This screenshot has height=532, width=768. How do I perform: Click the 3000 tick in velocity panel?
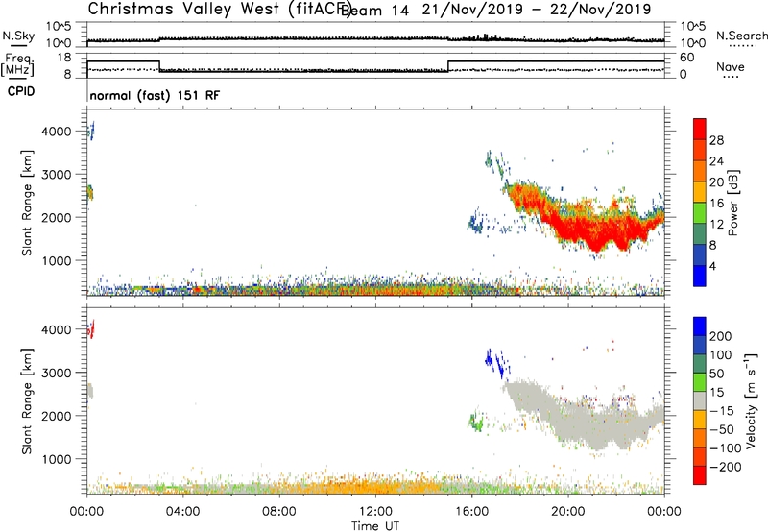coord(56,373)
